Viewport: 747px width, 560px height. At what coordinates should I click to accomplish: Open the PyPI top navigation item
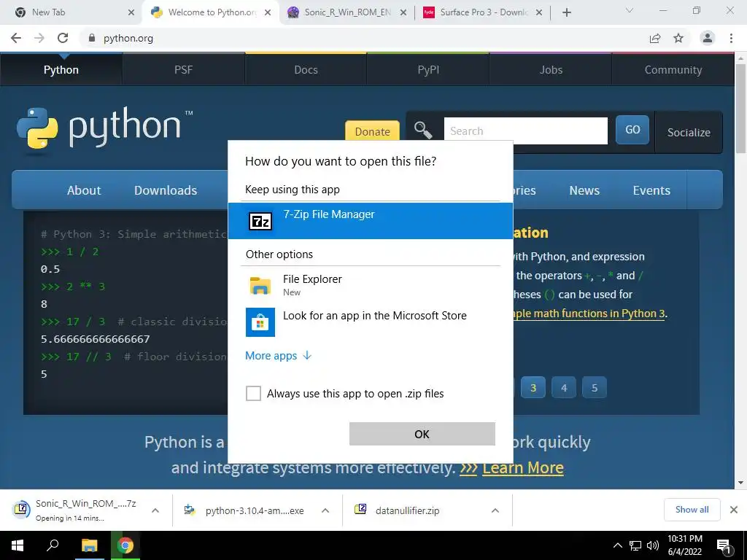(x=428, y=69)
